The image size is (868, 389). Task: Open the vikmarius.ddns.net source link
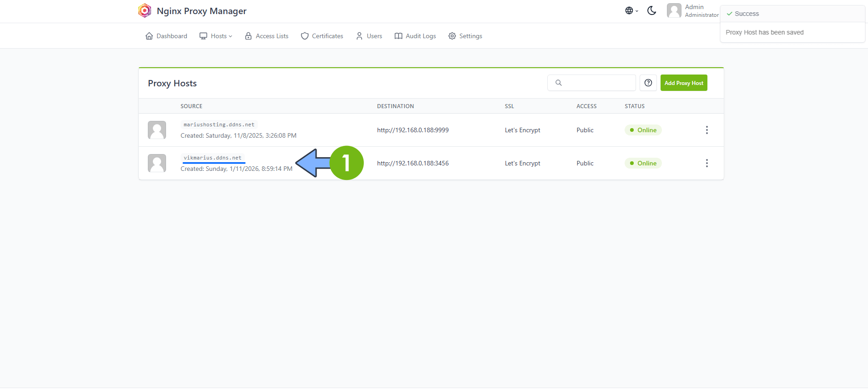212,158
